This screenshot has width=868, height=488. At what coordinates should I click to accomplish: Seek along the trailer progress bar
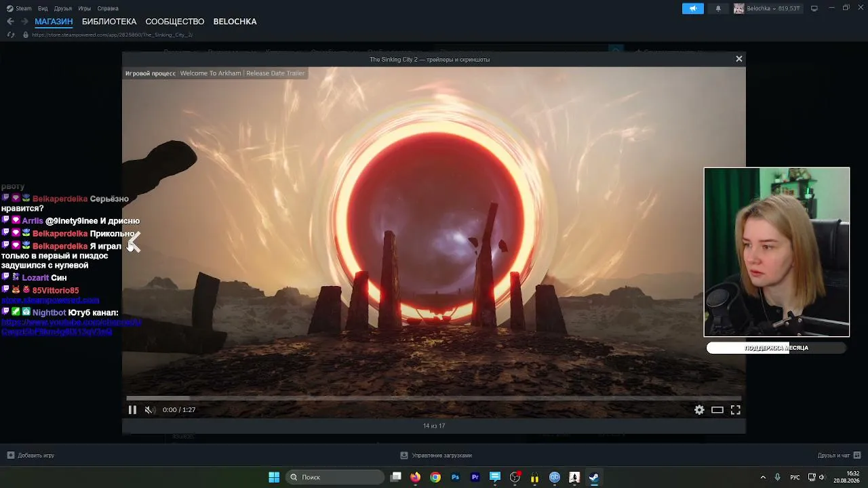434,398
